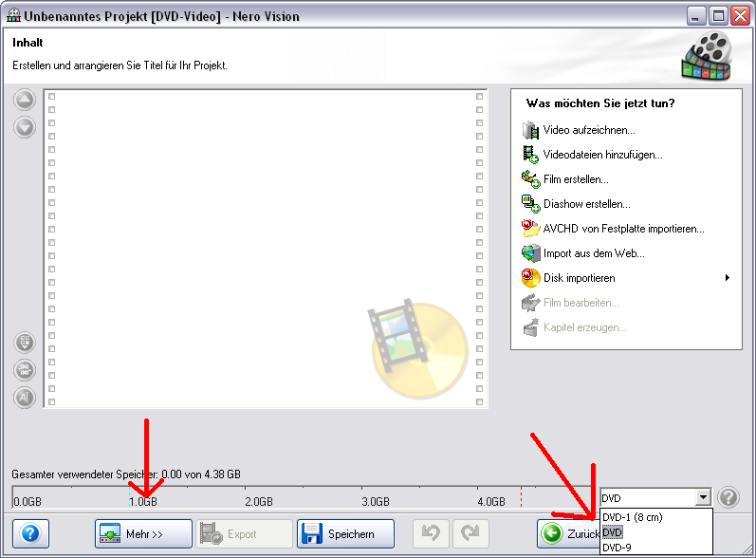The height and width of the screenshot is (558, 756).
Task: Click the Mehr >> button
Action: tap(143, 534)
